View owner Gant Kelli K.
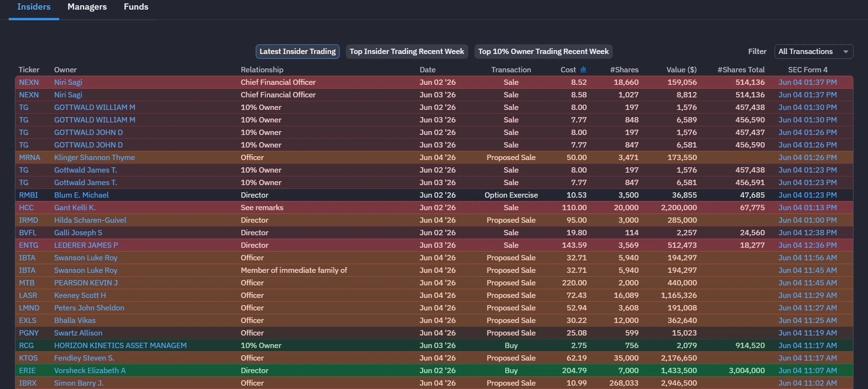This screenshot has width=868, height=389. (x=75, y=208)
